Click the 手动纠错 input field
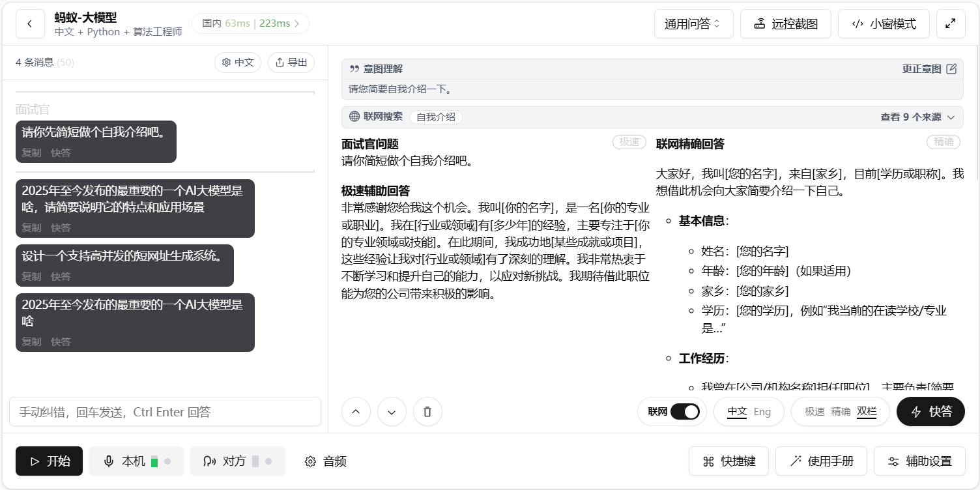Viewport: 980px width, 490px height. point(165,412)
